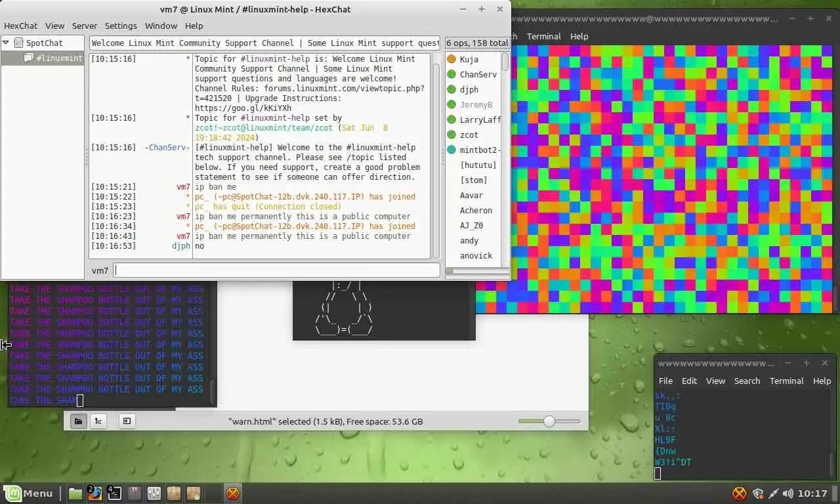Image resolution: width=840 pixels, height=504 pixels.
Task: Select user [stom] in user list
Action: click(x=473, y=180)
